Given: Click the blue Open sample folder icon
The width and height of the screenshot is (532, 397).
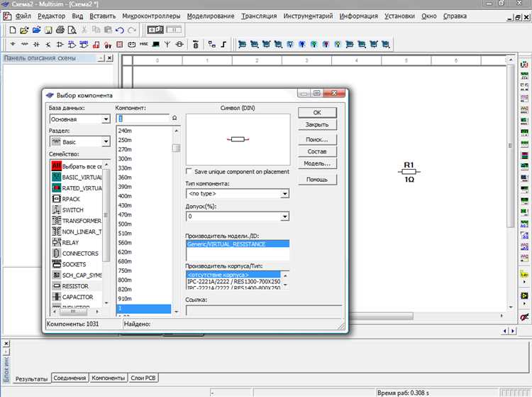Looking at the screenshot, I should pos(36,30).
